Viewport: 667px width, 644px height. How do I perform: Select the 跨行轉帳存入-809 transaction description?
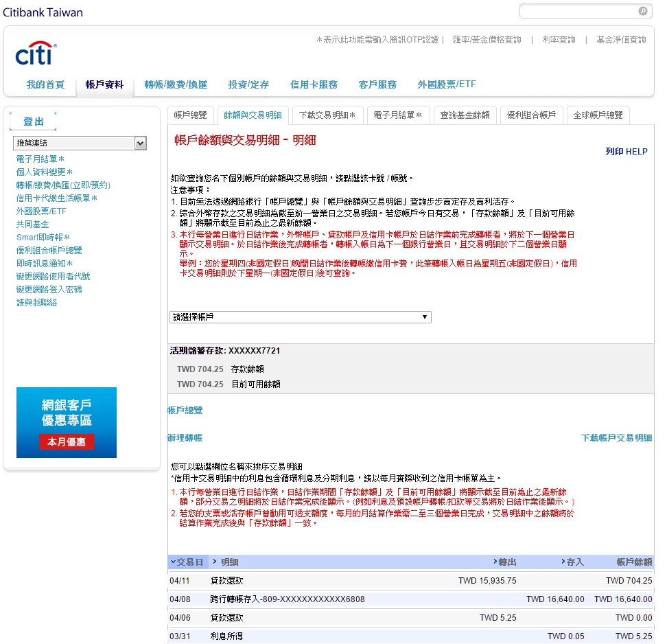288,599
